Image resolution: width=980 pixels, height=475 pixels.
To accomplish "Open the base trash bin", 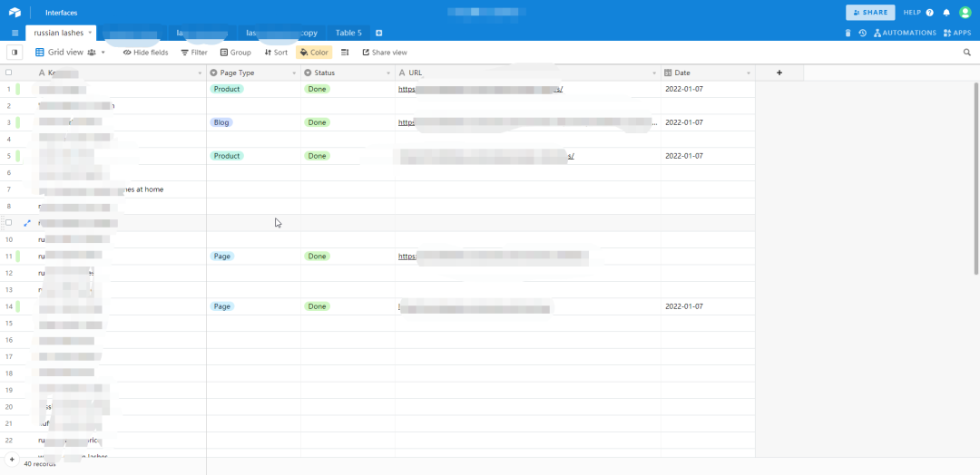I will point(848,33).
